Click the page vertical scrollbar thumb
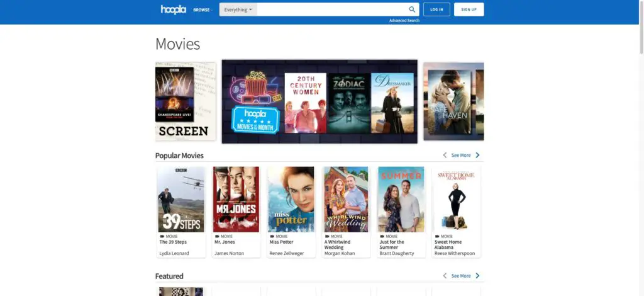 tap(641, 27)
